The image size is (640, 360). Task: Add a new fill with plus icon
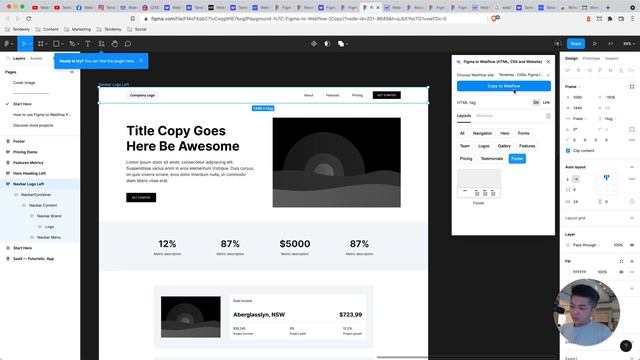(632, 261)
